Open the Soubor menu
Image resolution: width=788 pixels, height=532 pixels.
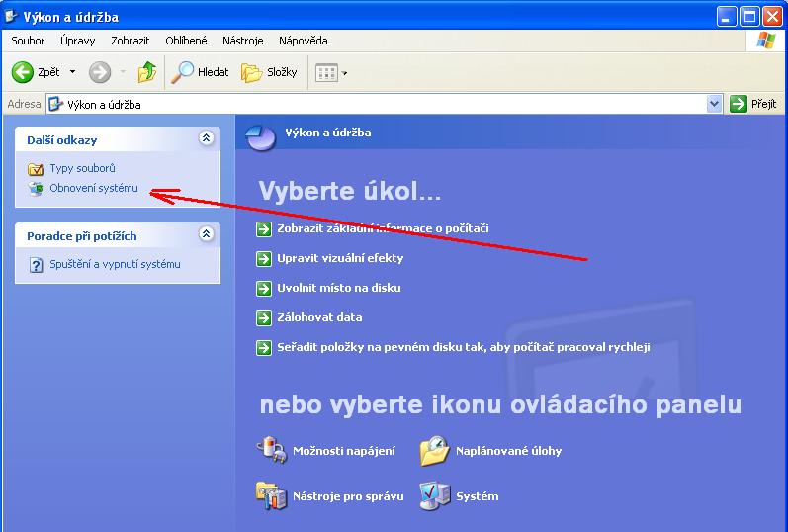[28, 41]
